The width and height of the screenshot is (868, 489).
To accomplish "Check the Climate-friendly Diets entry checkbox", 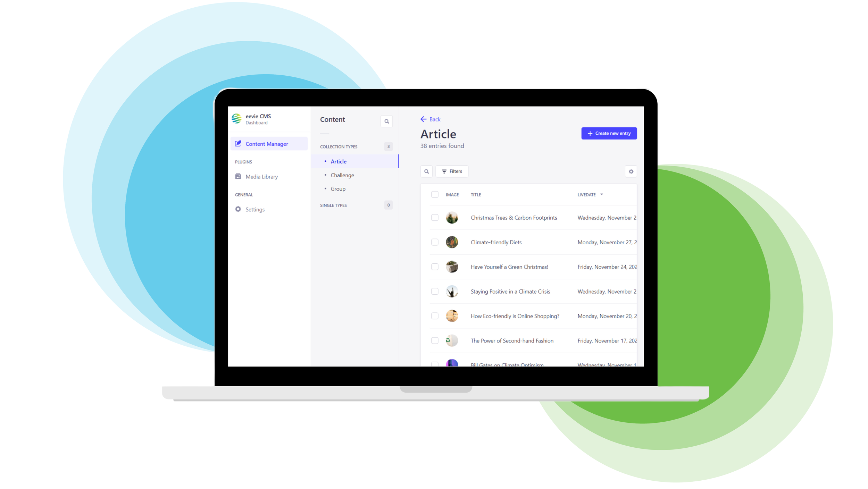I will coord(435,242).
